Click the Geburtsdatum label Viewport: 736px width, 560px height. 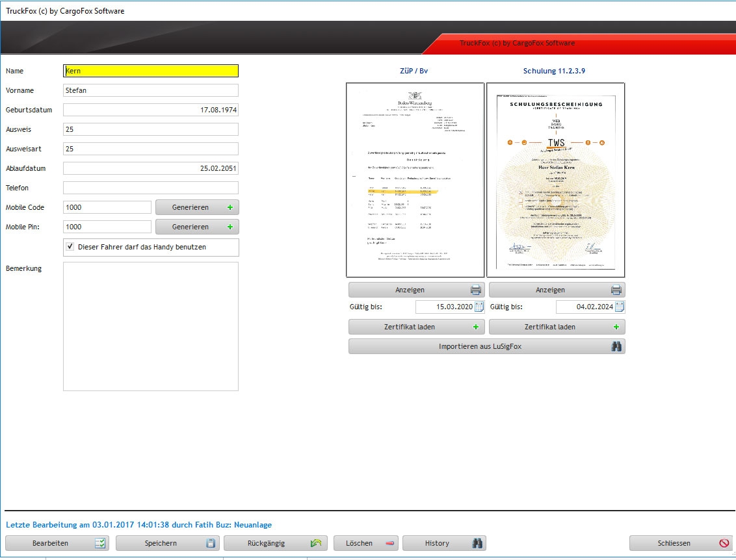coord(29,110)
